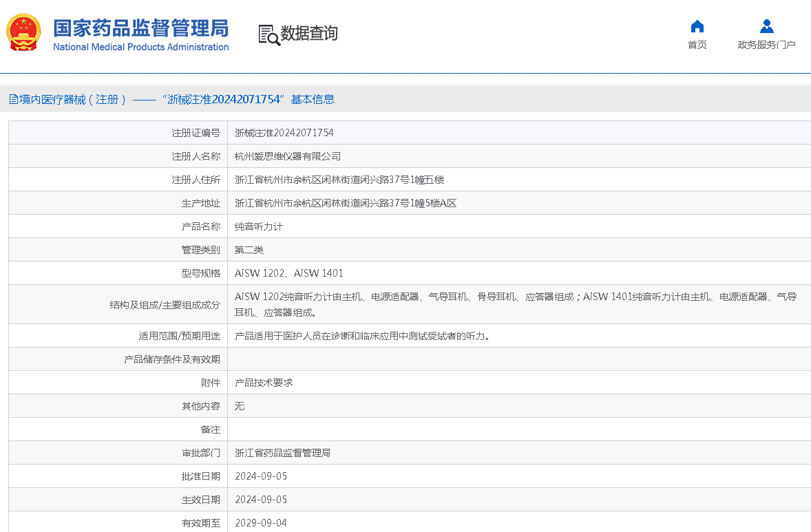The height and width of the screenshot is (532, 811).
Task: Click the blue house home icon
Action: (x=697, y=27)
